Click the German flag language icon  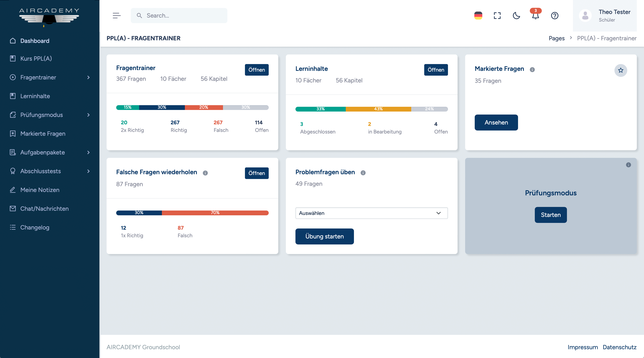coord(478,16)
